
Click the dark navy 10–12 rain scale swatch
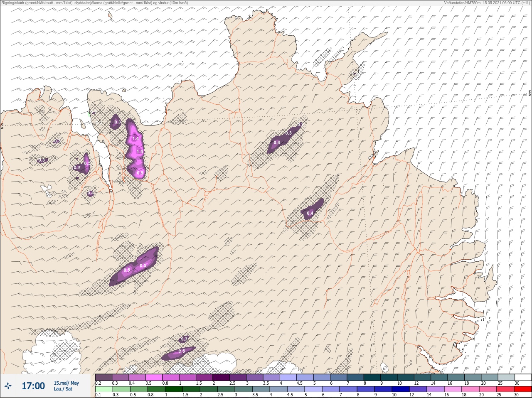click(401, 389)
